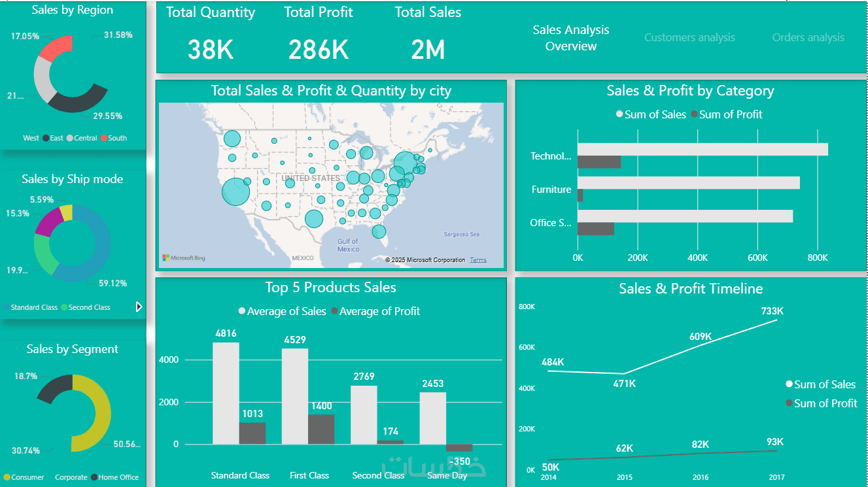Click the Microsoft Bing logo on map
Image resolution: width=868 pixels, height=487 pixels.
[x=184, y=258]
